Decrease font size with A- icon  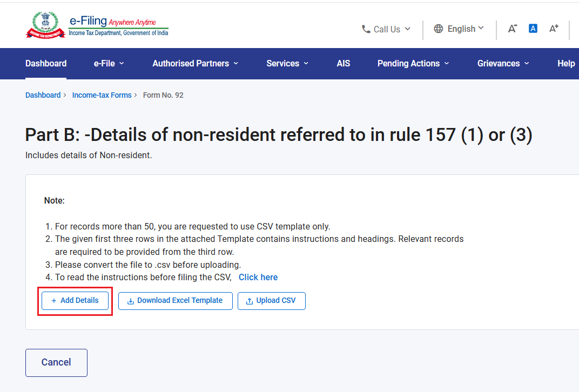(x=513, y=29)
